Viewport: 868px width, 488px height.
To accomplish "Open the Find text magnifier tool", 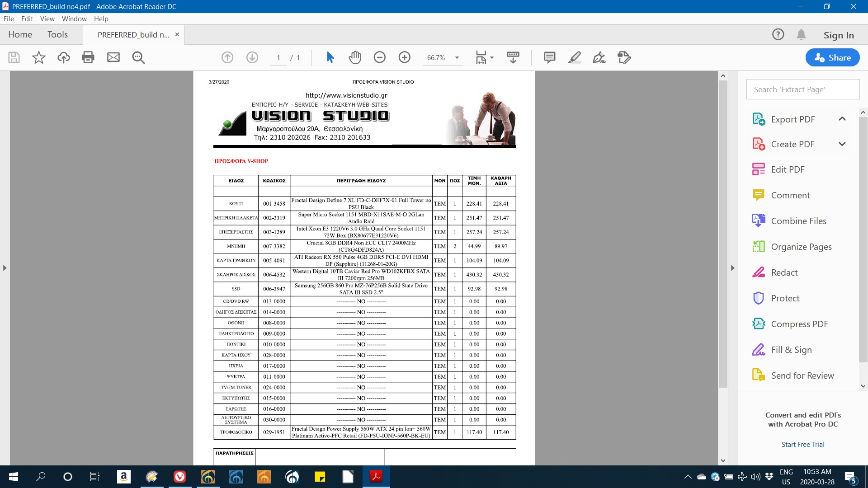I will click(x=138, y=57).
